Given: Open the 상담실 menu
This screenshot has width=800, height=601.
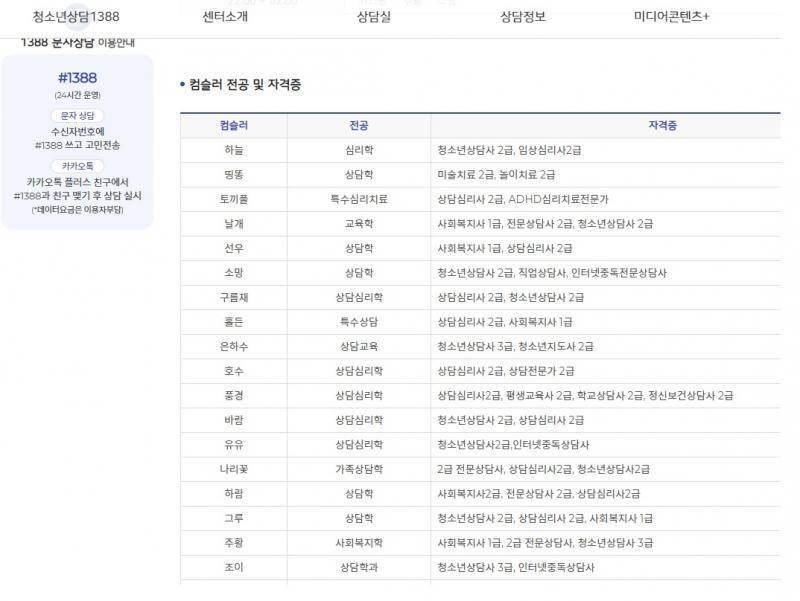Looking at the screenshot, I should click(x=373, y=16).
